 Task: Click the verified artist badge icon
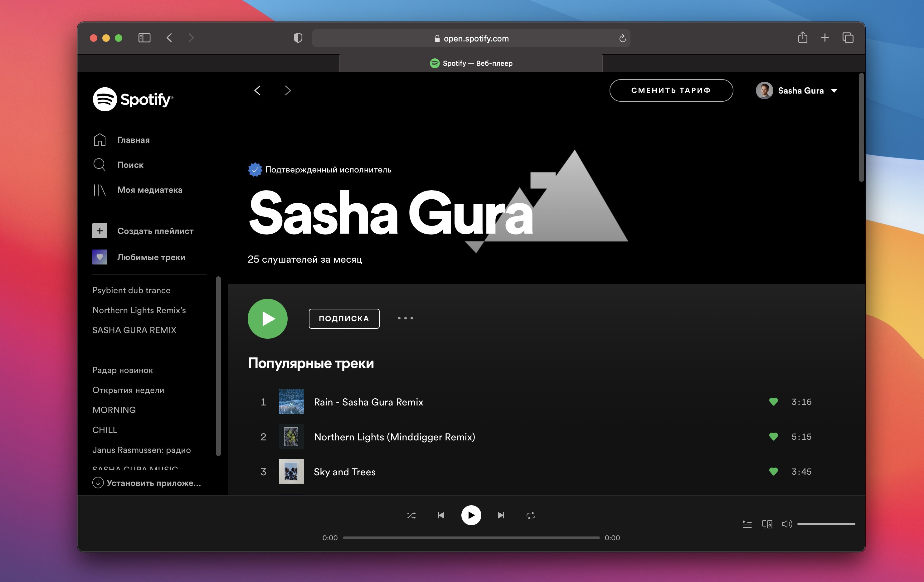click(255, 170)
